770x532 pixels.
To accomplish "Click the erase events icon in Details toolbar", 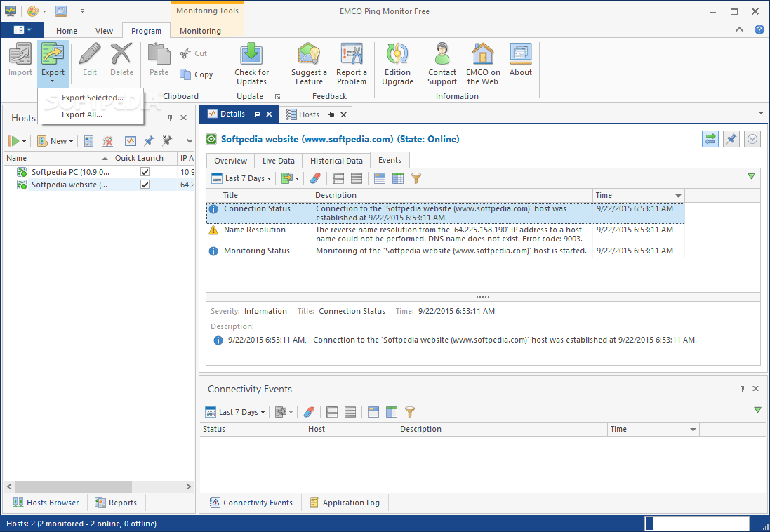I will pyautogui.click(x=315, y=178).
